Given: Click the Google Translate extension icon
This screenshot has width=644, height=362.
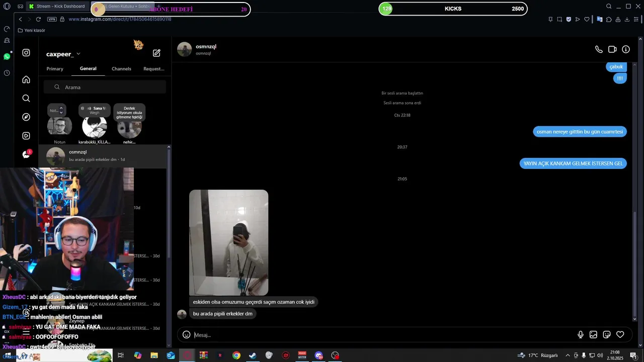Looking at the screenshot, I should [x=599, y=19].
